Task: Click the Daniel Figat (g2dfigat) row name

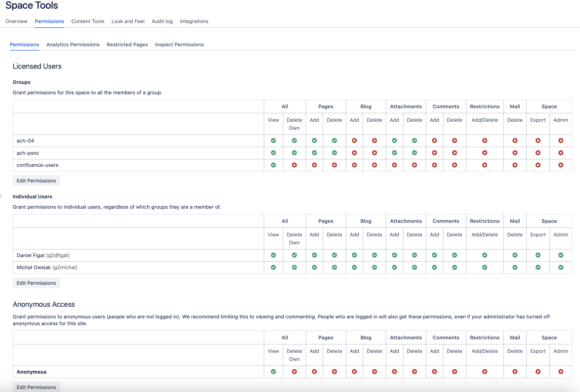Action: [43, 255]
